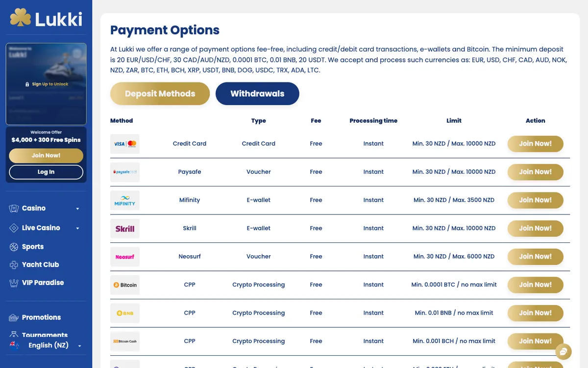This screenshot has height=368, width=588.
Task: Switch to the Withdrawals tab
Action: tap(257, 94)
